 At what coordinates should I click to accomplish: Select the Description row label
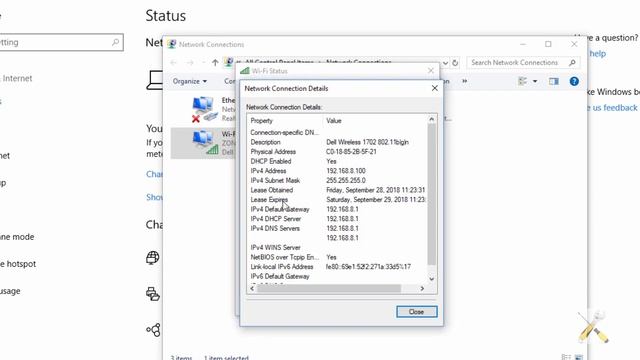pyautogui.click(x=265, y=142)
